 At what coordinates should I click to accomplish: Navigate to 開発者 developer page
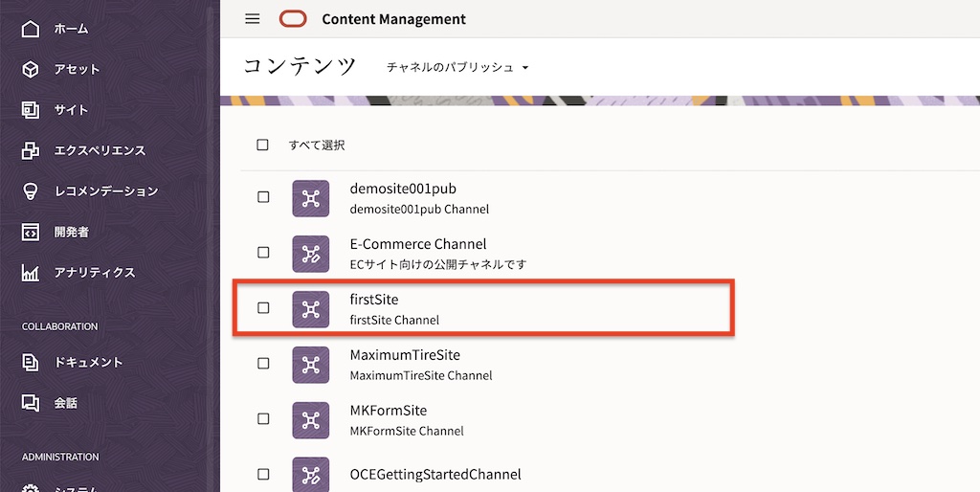[x=70, y=232]
